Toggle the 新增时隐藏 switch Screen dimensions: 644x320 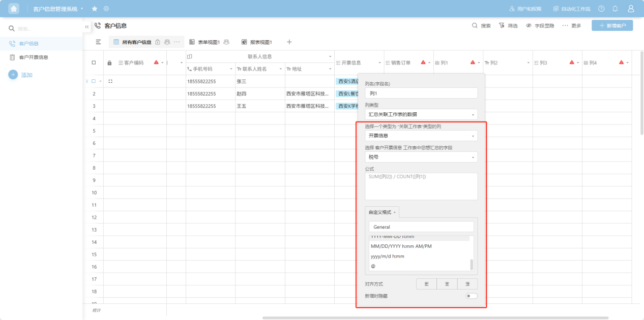[471, 296]
